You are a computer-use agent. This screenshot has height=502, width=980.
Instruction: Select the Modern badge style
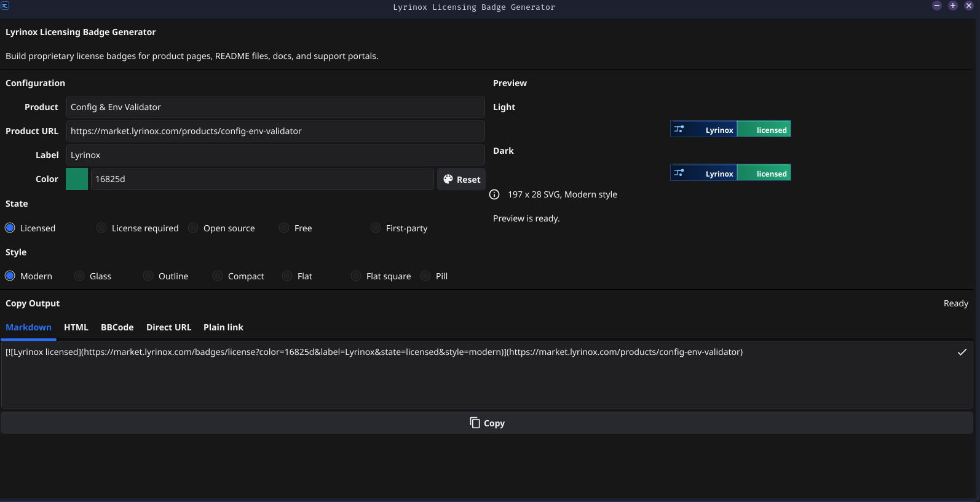(28, 276)
